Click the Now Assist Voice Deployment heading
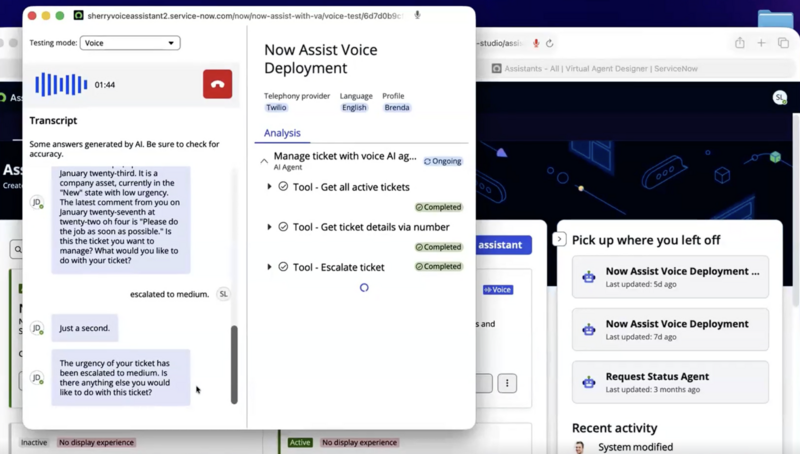 (x=320, y=59)
